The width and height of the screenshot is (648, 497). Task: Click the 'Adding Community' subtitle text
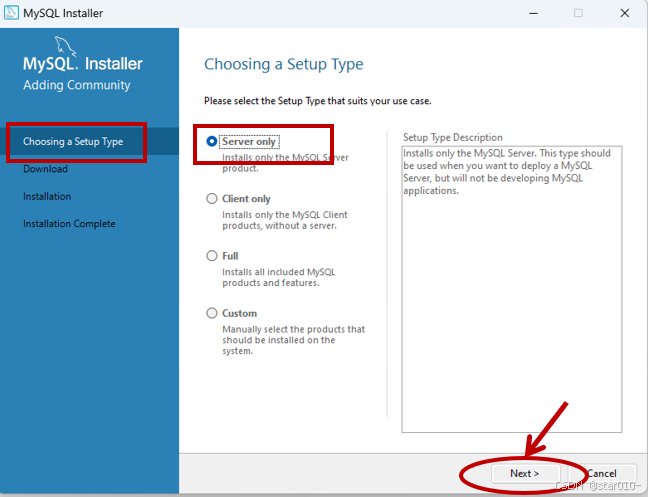pos(77,85)
